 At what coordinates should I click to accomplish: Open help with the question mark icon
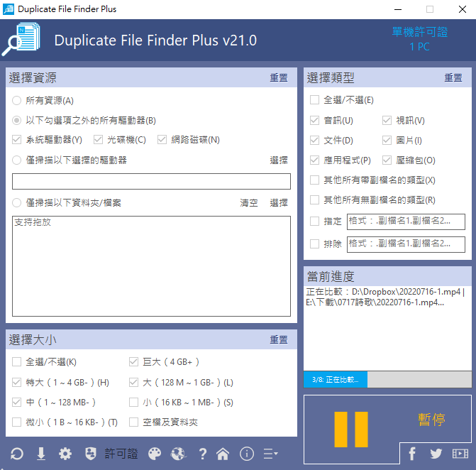coord(202,454)
